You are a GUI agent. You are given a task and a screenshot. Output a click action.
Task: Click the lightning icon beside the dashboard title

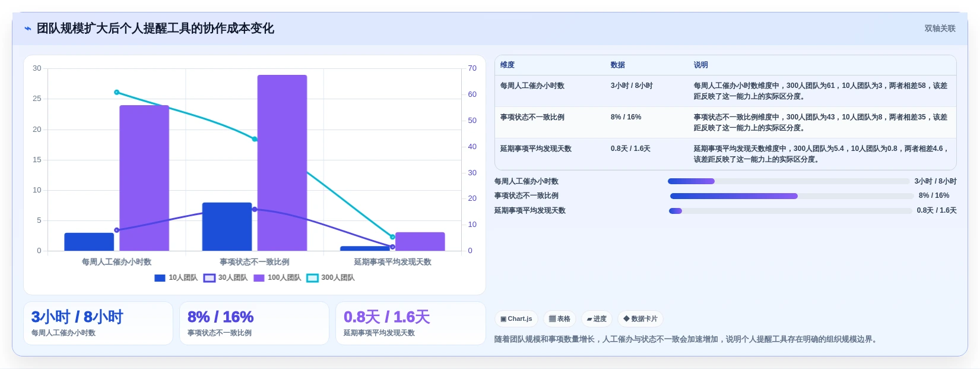27,29
